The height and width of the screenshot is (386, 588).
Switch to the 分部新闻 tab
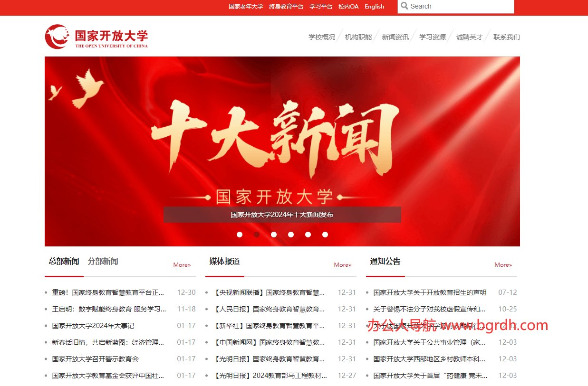pyautogui.click(x=103, y=261)
